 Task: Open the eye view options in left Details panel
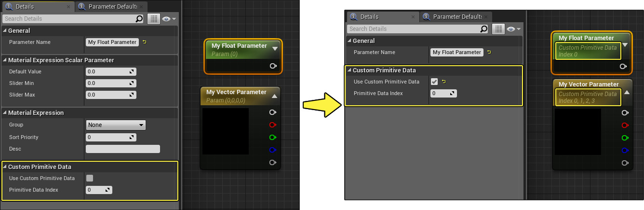click(x=169, y=19)
